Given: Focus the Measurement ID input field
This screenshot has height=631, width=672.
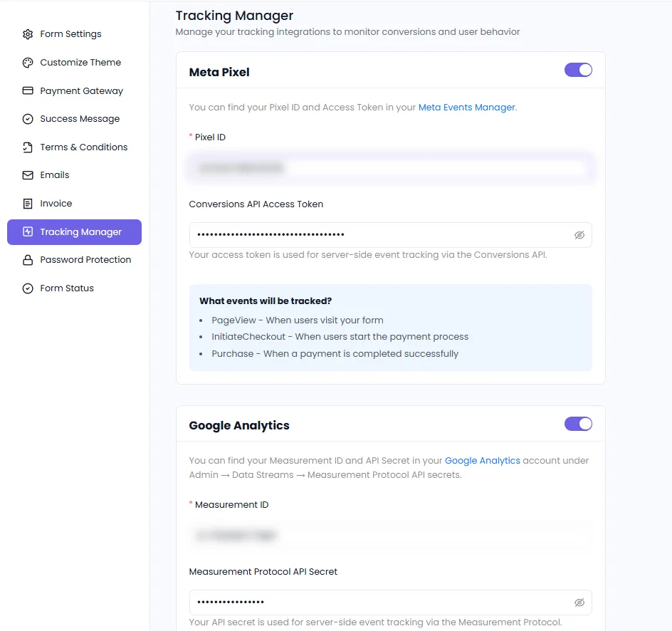Looking at the screenshot, I should tap(390, 535).
